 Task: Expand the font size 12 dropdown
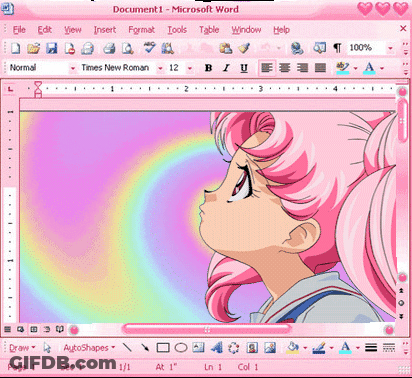click(190, 68)
